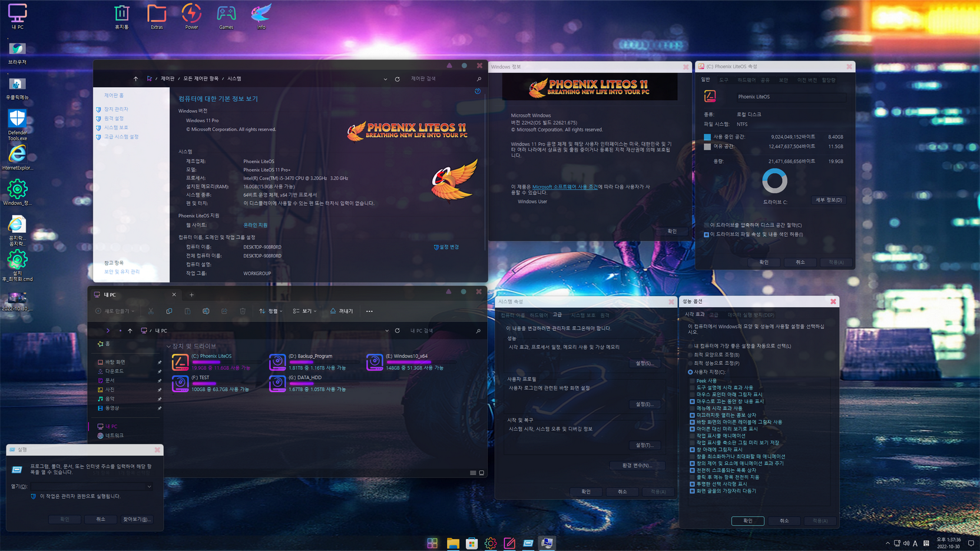Screen dimensions: 980x551
Task: Switch to 시스템 보호 tab in 시스템 속성
Action: pos(583,315)
